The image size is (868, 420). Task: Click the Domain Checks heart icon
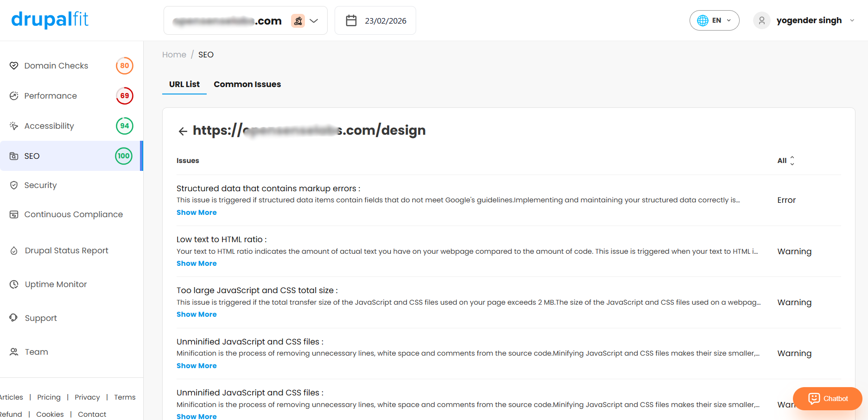click(x=14, y=66)
